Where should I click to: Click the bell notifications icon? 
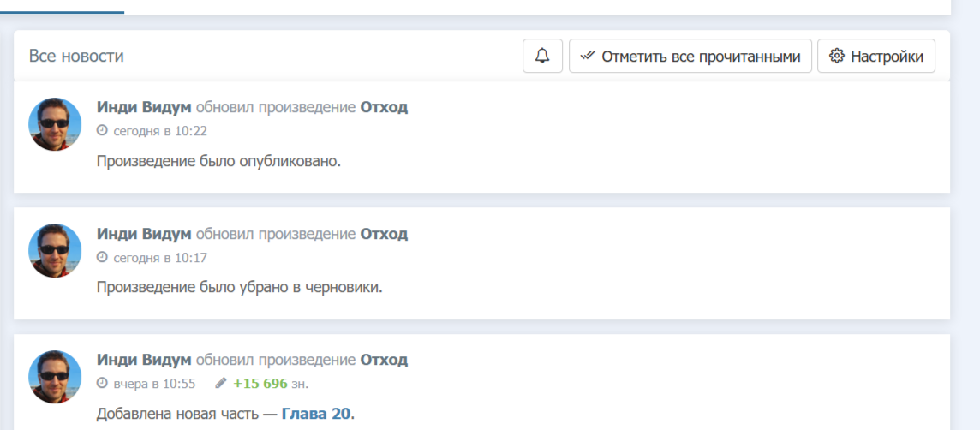tap(542, 57)
